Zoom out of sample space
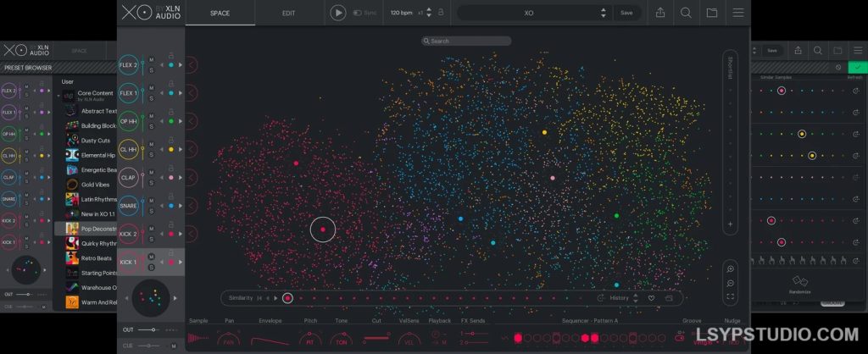 730,283
